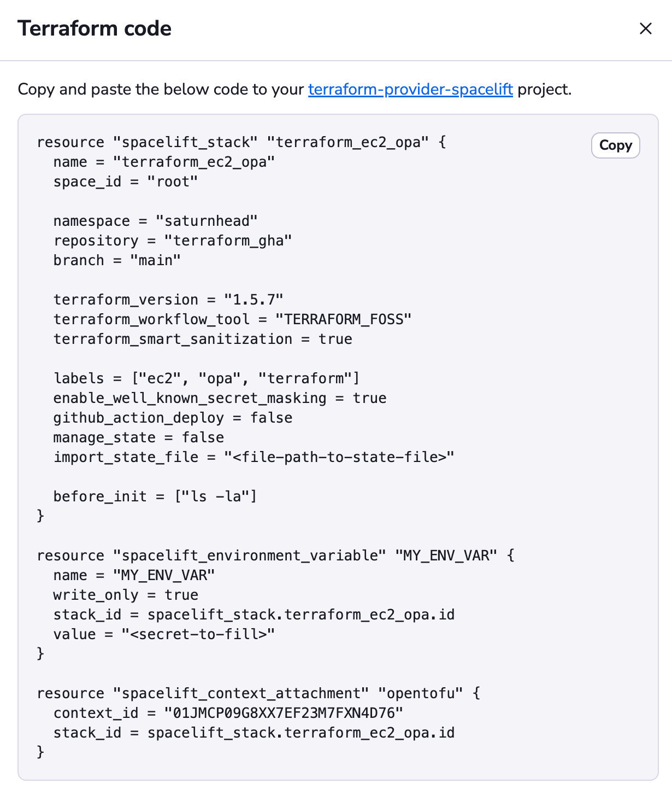Viewport: 672px width, 807px height.
Task: Click the terraform_workflow_tool TERRAFORM_FOSS line
Action: click(232, 319)
